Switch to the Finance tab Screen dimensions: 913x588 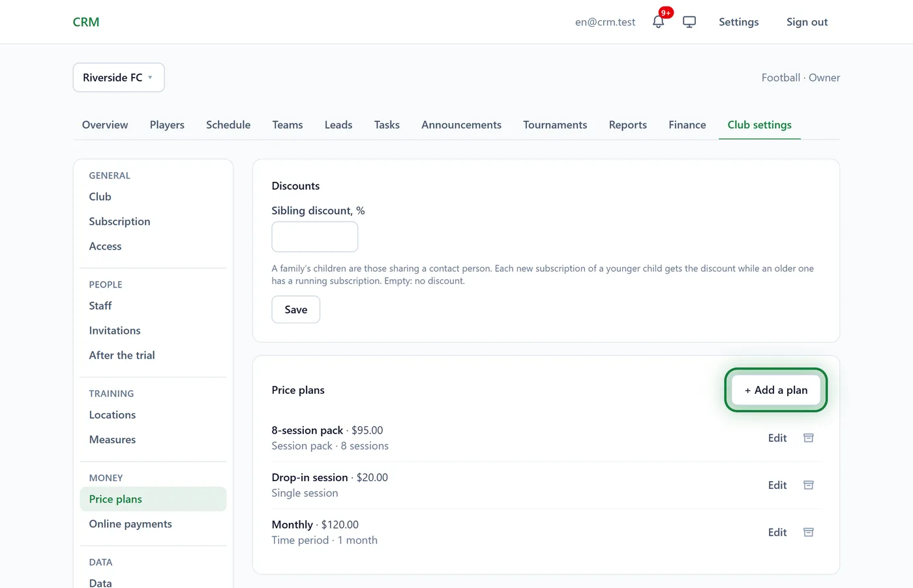coord(687,125)
